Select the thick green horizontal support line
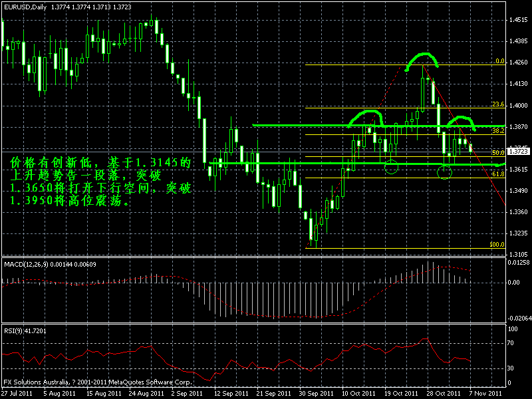This screenshot has width=532, height=399. [299, 163]
